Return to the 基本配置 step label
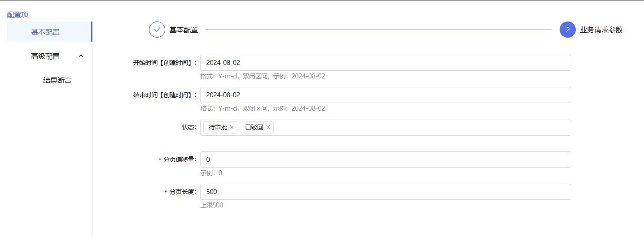This screenshot has width=644, height=237. click(x=184, y=30)
